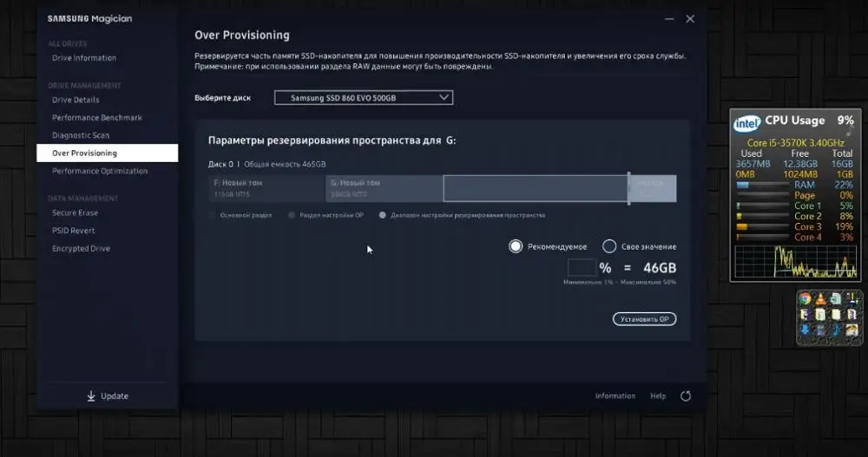Close the Samsung Magician window
Screen dimensions: 868x457
690,19
